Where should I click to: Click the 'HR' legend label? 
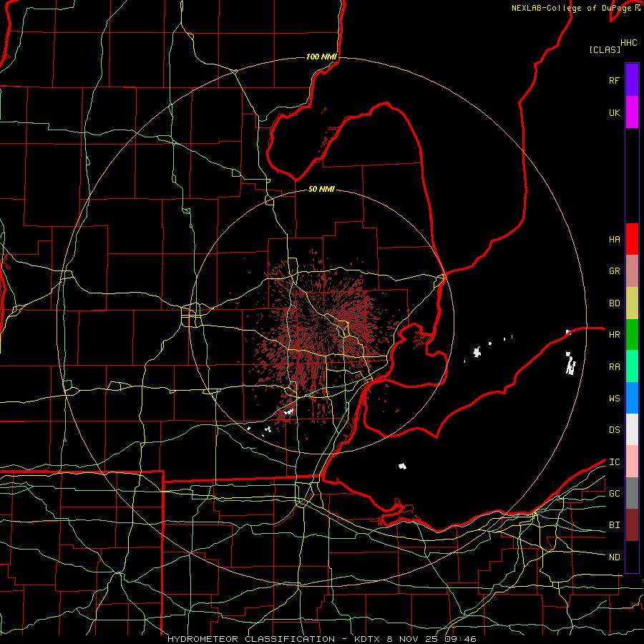pyautogui.click(x=614, y=335)
